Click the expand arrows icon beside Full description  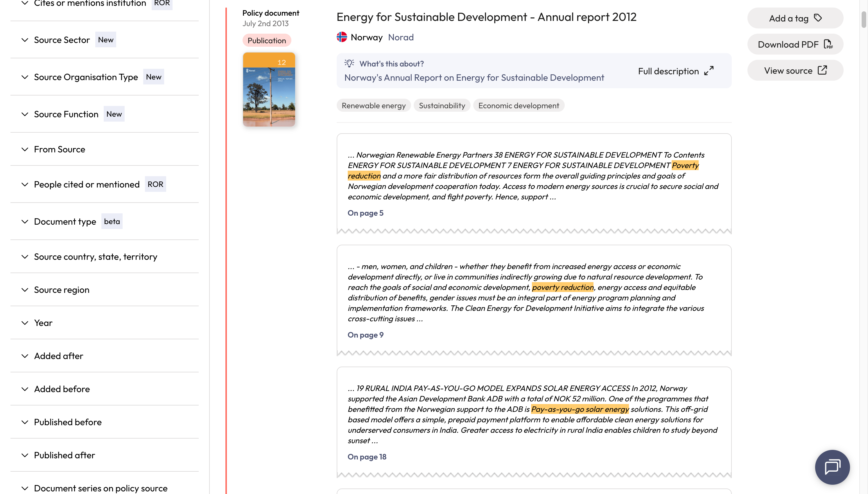(709, 71)
